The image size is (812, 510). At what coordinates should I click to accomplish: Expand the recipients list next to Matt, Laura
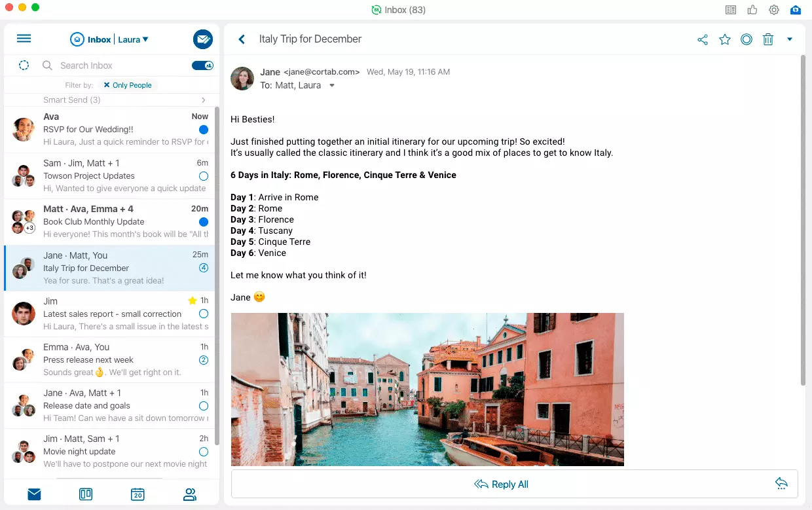[x=332, y=86]
